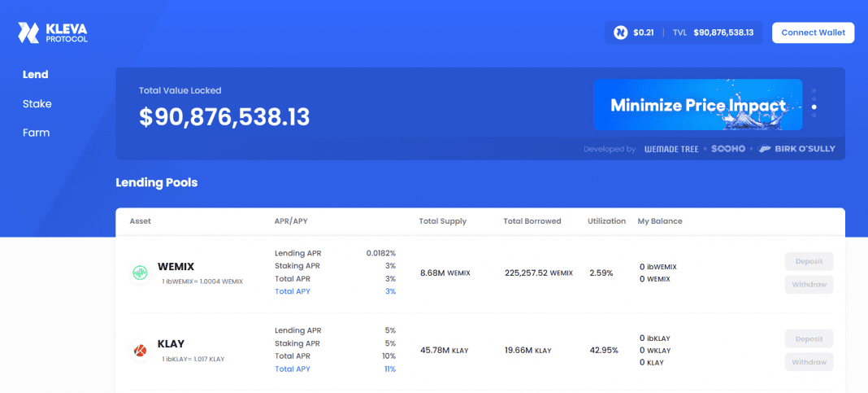Viewport: 868px width, 393px height.
Task: Click Withdraw for the WEMIX pool
Action: tap(809, 284)
